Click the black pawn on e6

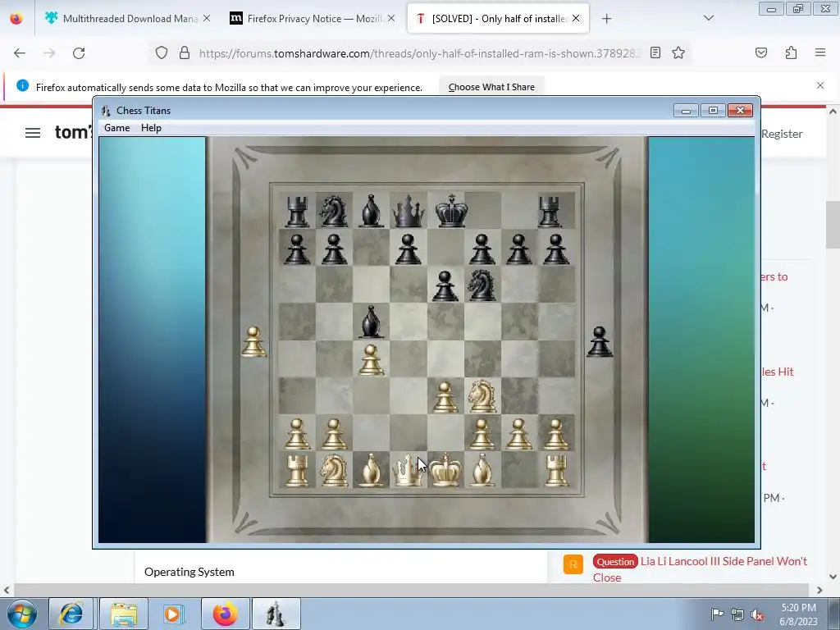click(x=445, y=285)
